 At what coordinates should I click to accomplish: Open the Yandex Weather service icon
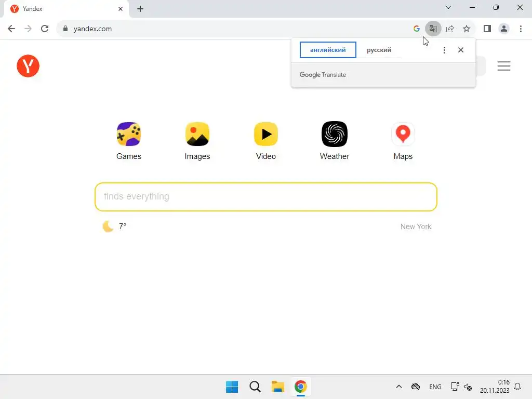334,134
